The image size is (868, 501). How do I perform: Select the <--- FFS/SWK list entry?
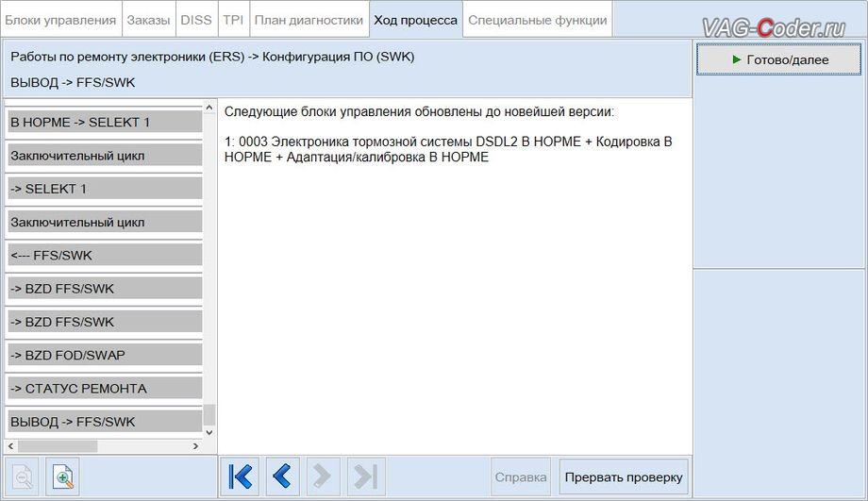tap(104, 255)
